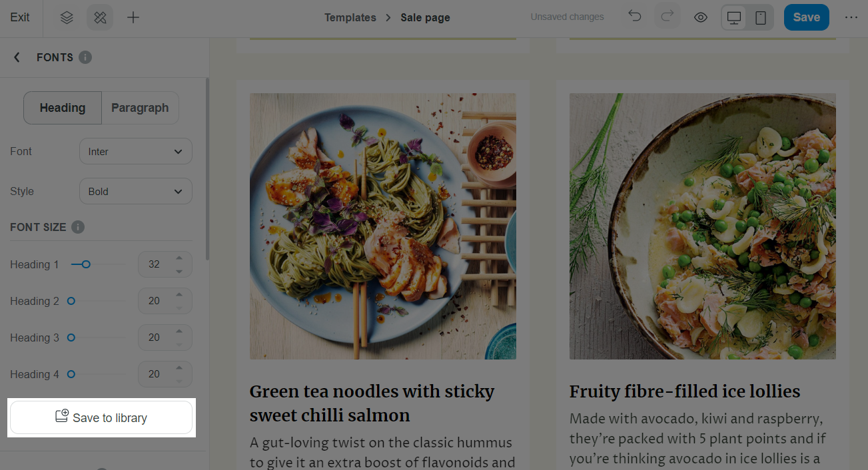
Task: Undo the last change
Action: pyautogui.click(x=635, y=17)
